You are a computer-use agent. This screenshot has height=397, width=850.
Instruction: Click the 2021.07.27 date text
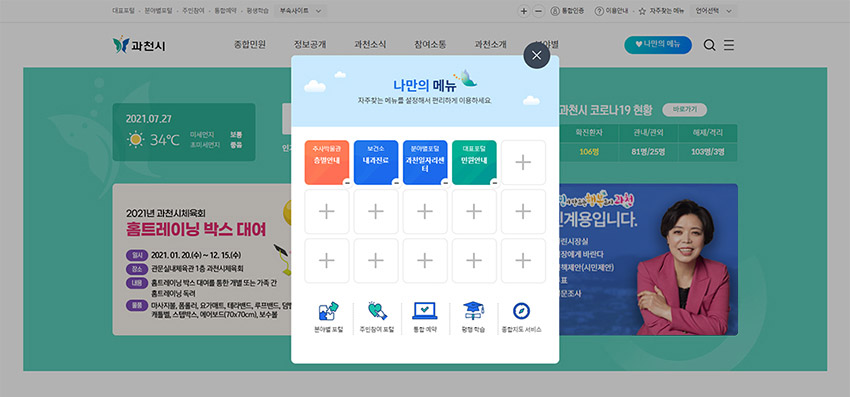[x=149, y=119]
